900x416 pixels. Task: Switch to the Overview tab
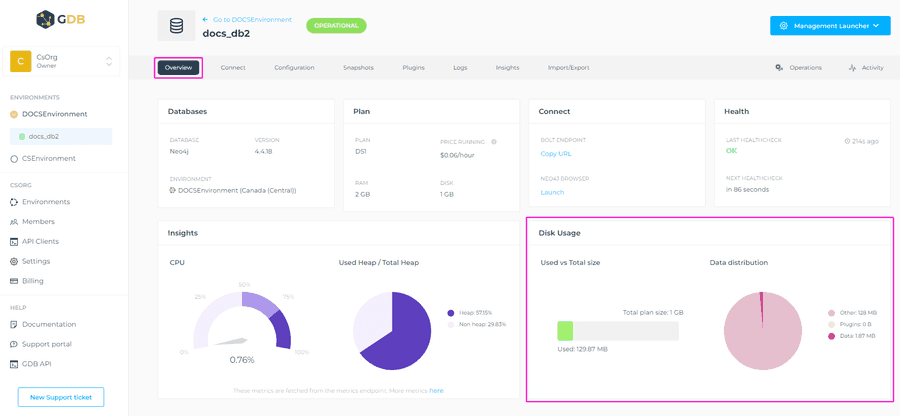(x=178, y=68)
